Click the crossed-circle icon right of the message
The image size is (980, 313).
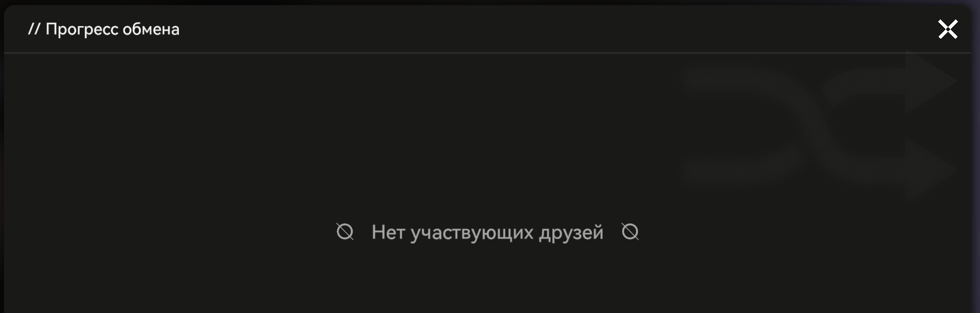tap(630, 232)
